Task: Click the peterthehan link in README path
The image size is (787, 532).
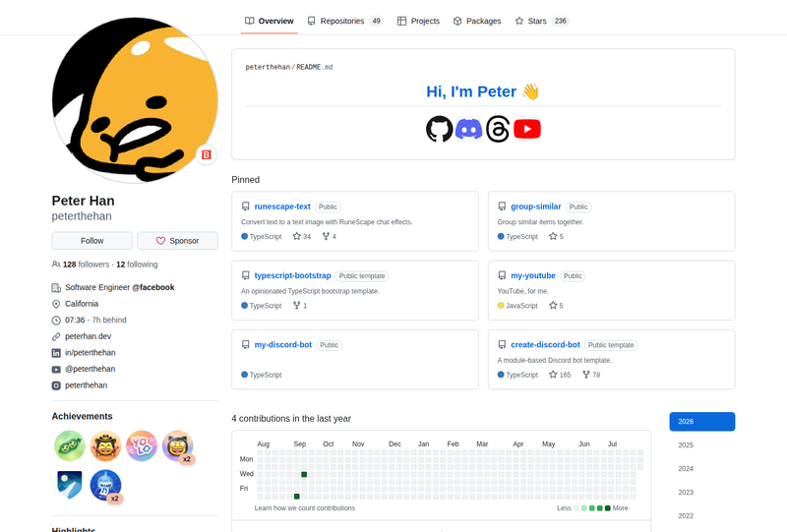Action: [268, 67]
